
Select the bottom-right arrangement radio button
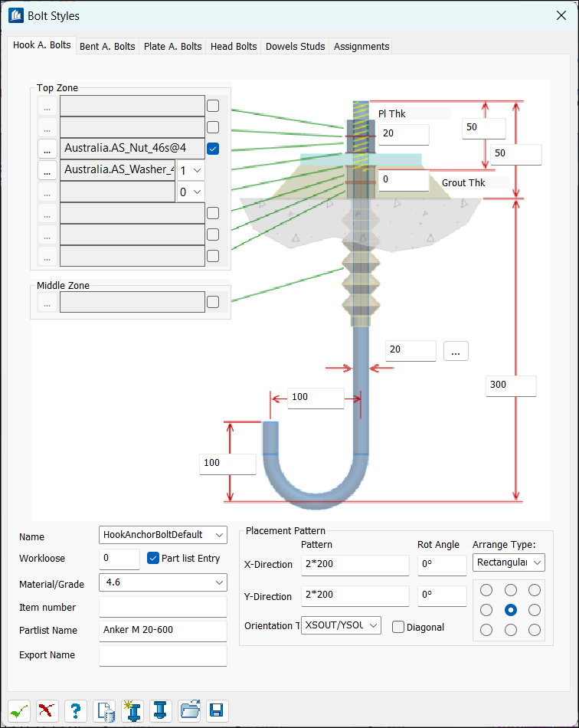(535, 630)
